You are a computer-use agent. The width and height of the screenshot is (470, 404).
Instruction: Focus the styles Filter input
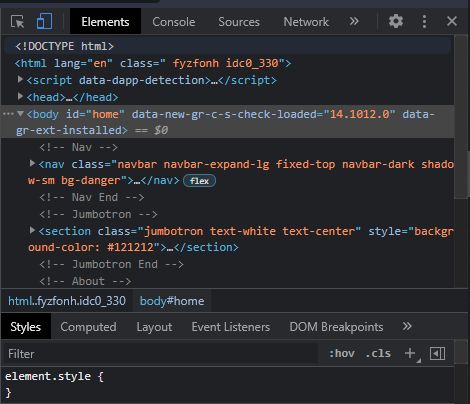[161, 354]
